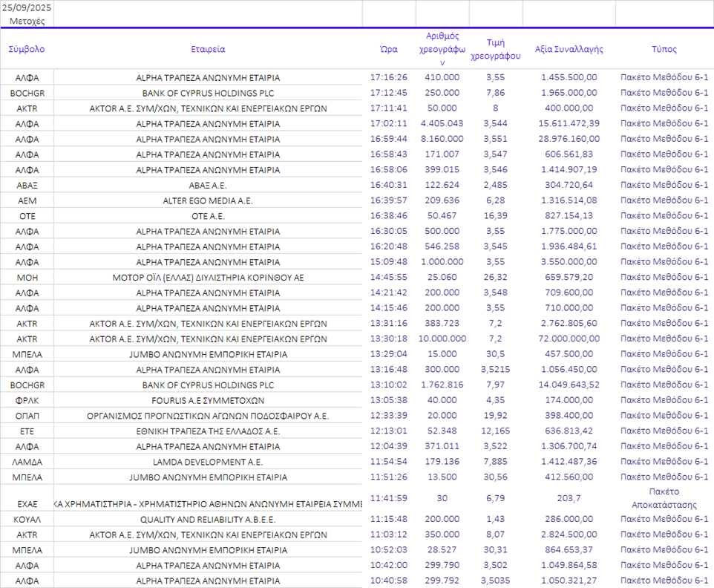The height and width of the screenshot is (588, 714).
Task: Select the trade value 72.000.000,00 cell
Action: tap(569, 339)
